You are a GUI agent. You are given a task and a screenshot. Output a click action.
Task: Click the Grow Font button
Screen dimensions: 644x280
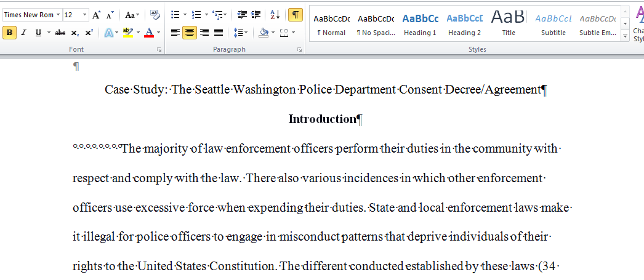(96, 15)
